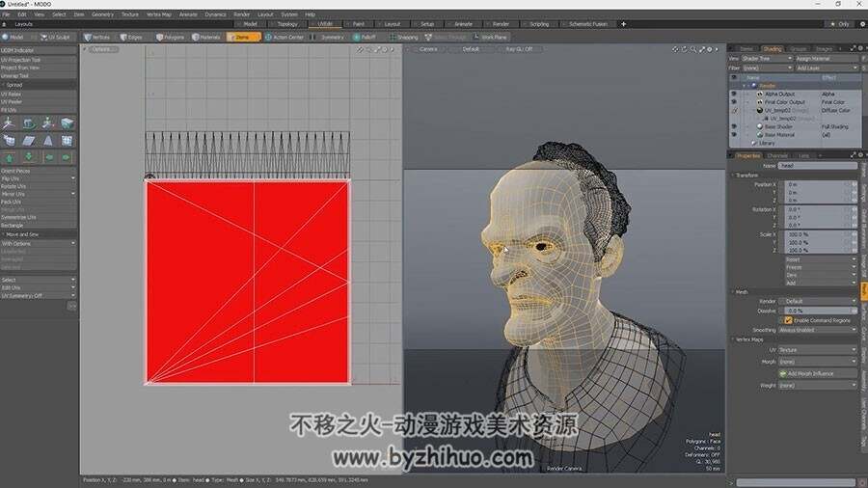Open the UV Texture vertex map dropdown

[818, 350]
